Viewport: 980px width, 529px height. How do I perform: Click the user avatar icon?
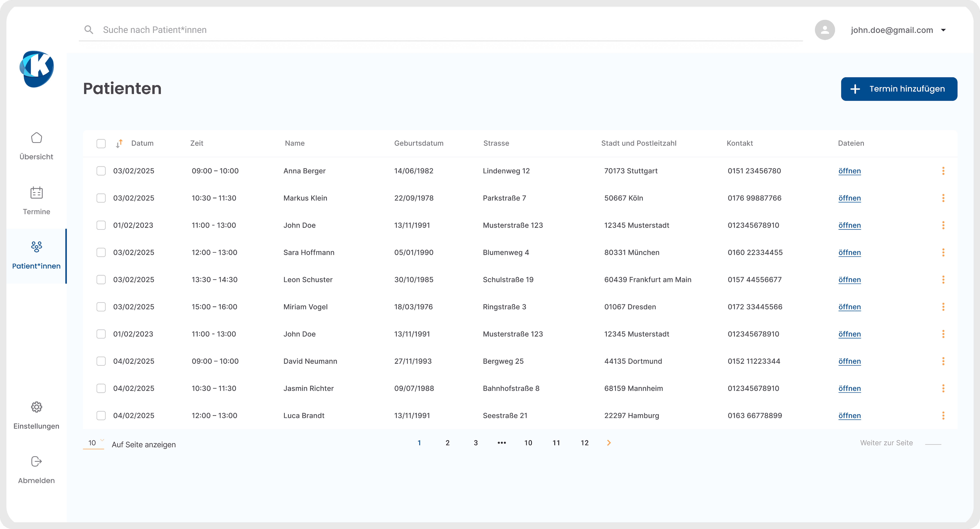coord(824,30)
